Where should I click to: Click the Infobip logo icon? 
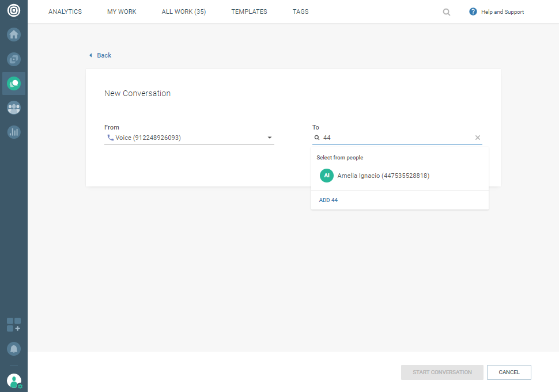(x=13, y=11)
